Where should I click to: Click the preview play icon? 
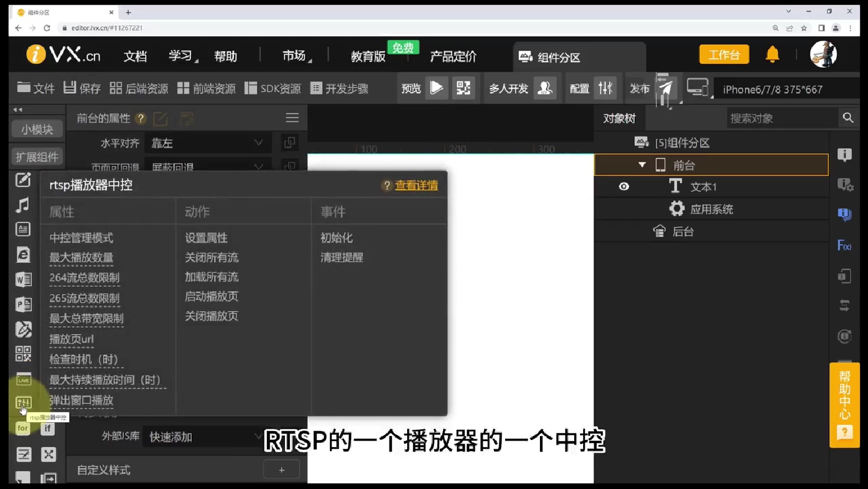pos(437,88)
